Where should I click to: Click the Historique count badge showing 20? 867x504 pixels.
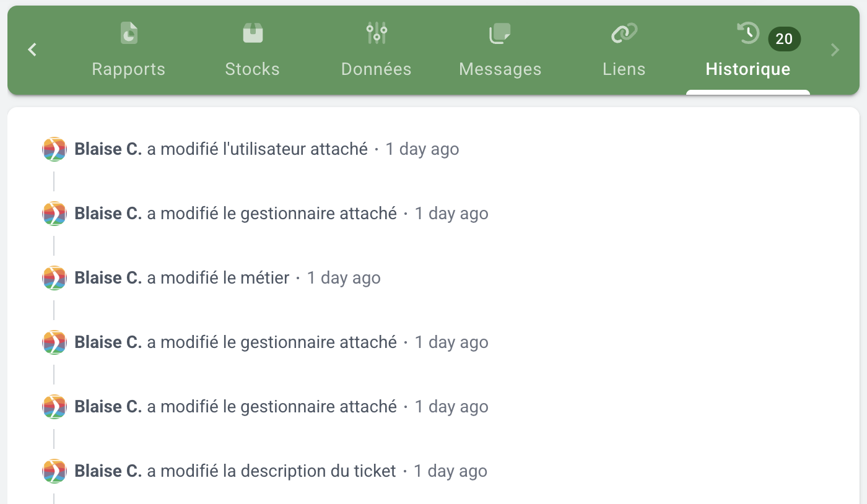784,39
